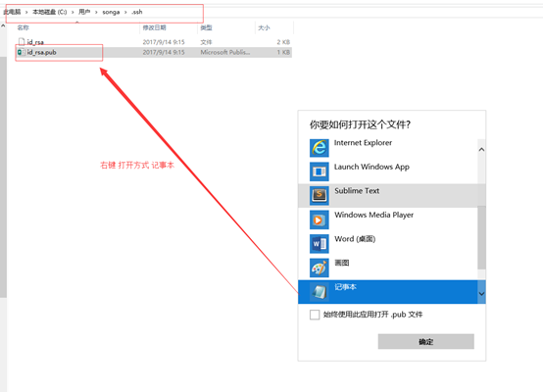
Task: Click .ssh breadcrumb segment
Action: pos(137,12)
